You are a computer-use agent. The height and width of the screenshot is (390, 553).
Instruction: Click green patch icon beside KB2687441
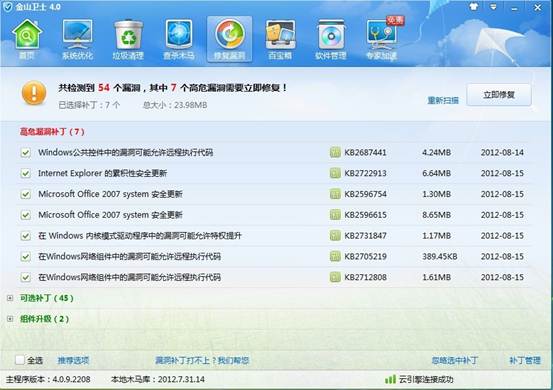tap(335, 152)
